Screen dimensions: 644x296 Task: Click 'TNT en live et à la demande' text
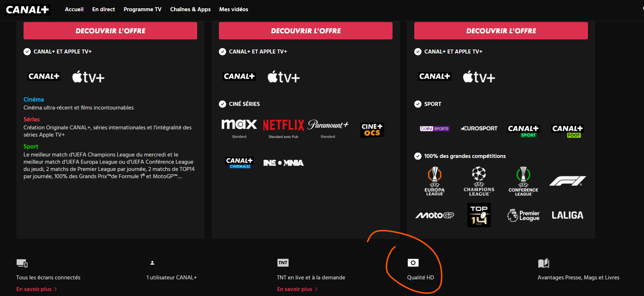311,278
